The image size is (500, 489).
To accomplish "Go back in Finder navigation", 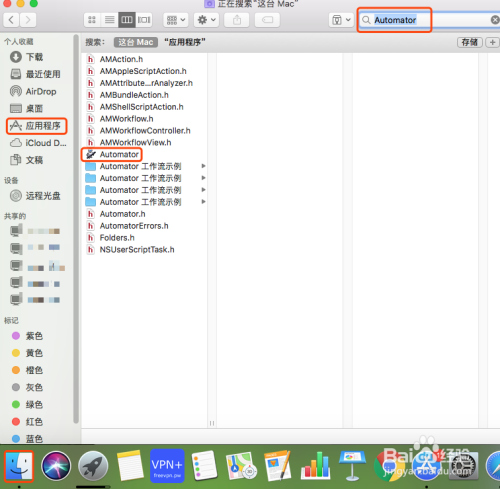I will click(x=11, y=20).
